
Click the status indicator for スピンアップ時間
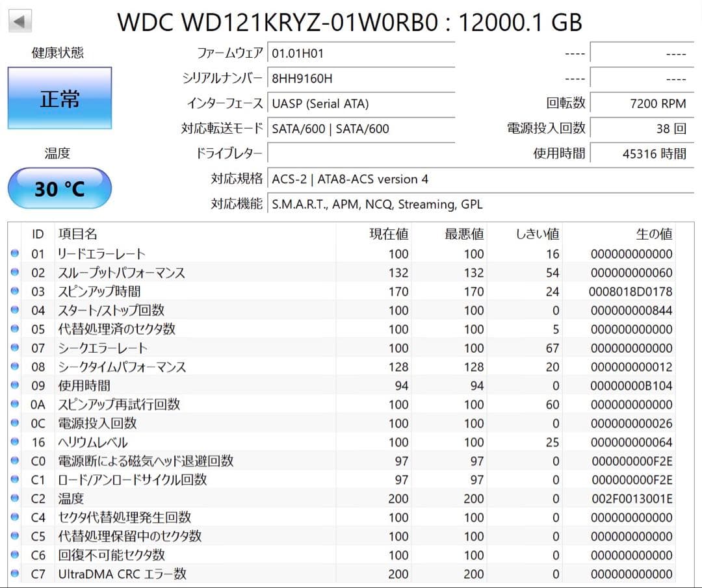pyautogui.click(x=14, y=291)
